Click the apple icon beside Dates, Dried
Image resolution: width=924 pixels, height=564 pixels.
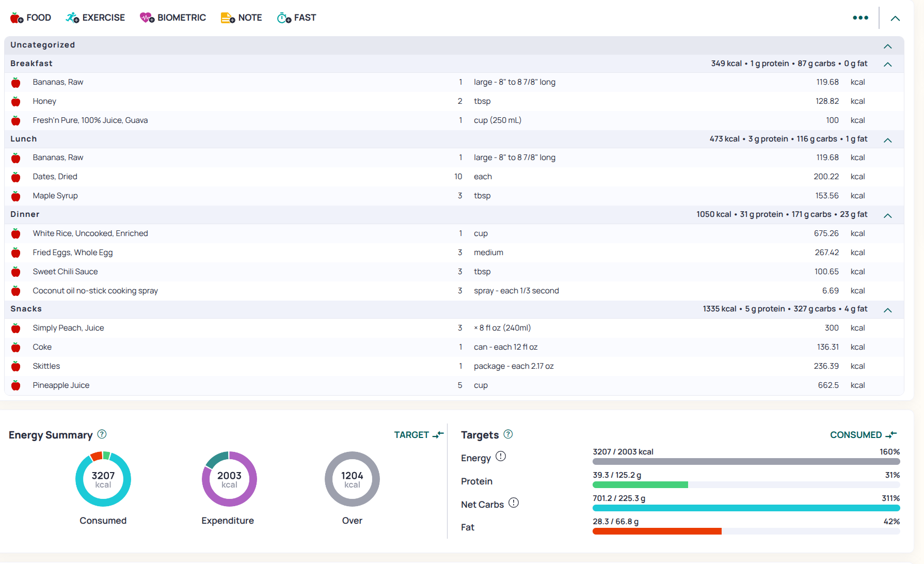16,177
